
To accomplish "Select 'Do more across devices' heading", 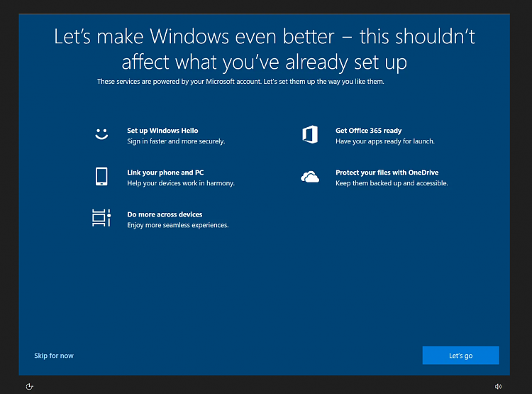I will pos(165,214).
